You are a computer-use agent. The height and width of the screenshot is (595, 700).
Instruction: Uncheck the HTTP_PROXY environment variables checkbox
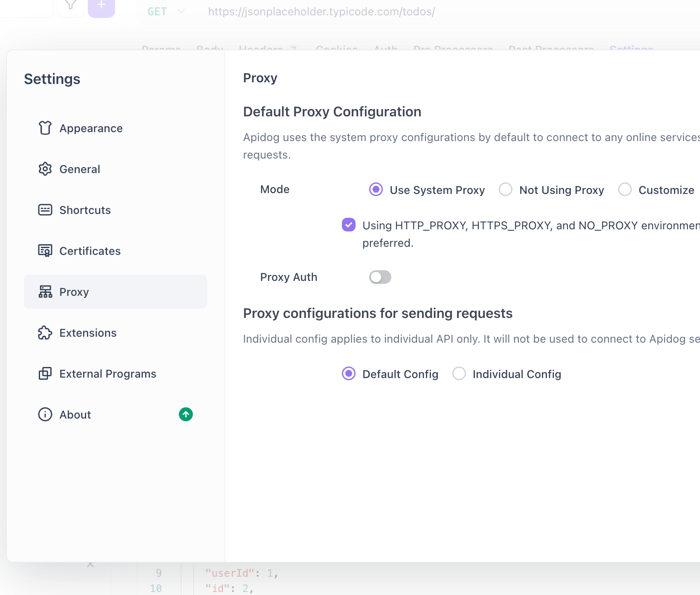349,225
